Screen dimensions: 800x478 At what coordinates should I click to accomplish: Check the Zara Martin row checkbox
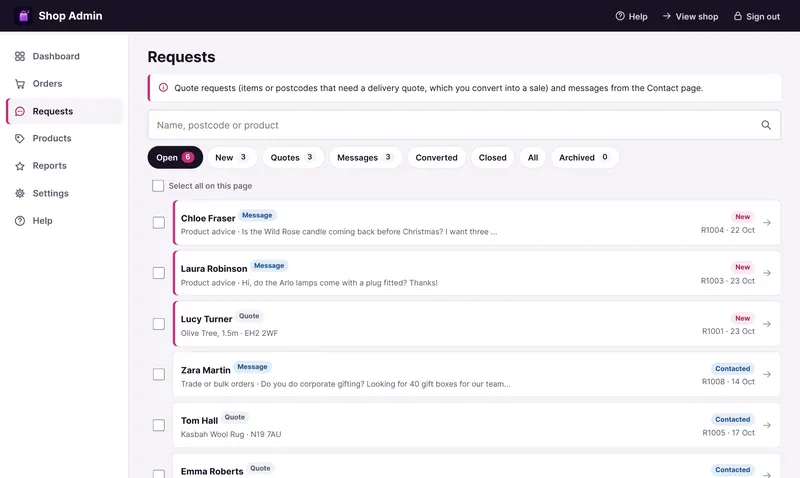tap(159, 374)
